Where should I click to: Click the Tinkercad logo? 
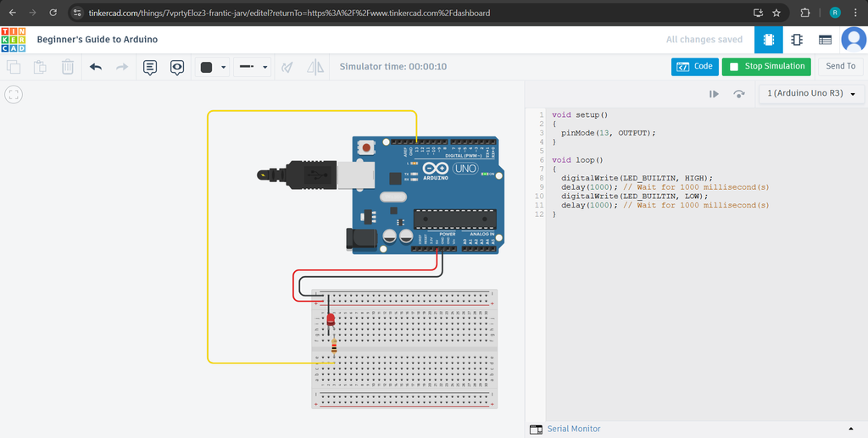tap(14, 40)
